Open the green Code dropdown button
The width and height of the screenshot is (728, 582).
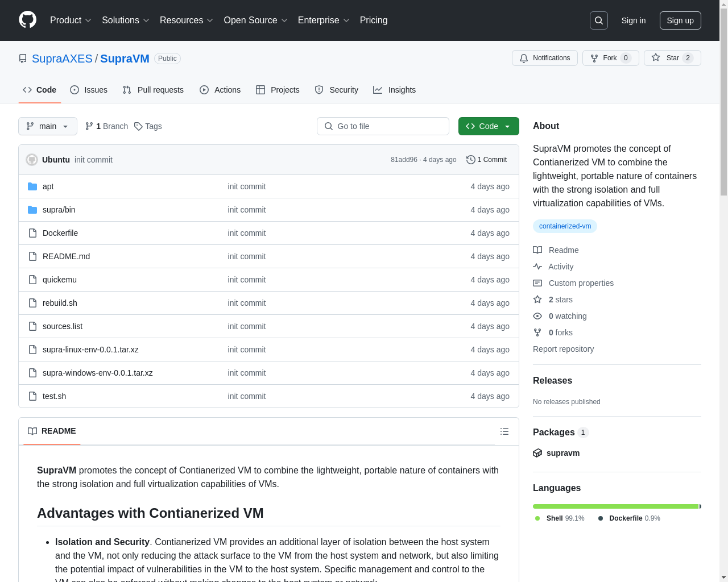tap(489, 126)
